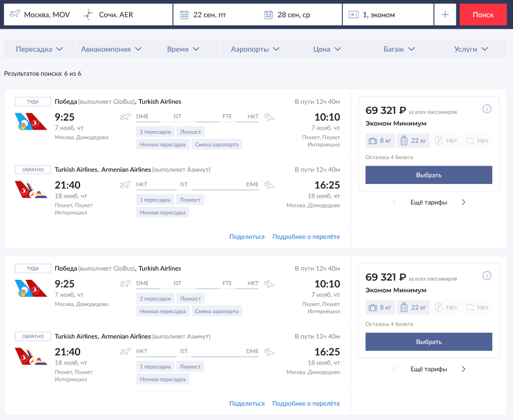Open Подробнее о перелёте for first result
The width and height of the screenshot is (513, 420).
point(306,237)
